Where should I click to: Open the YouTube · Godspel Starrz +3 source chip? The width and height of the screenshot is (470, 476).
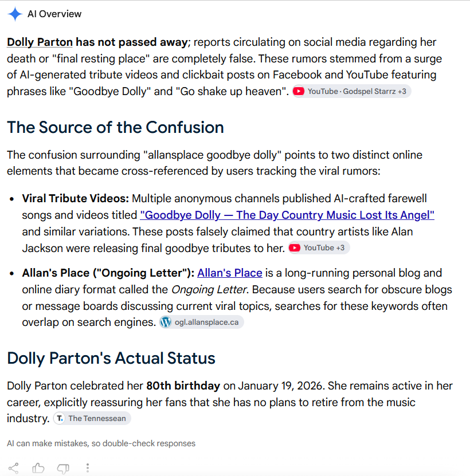(x=351, y=92)
